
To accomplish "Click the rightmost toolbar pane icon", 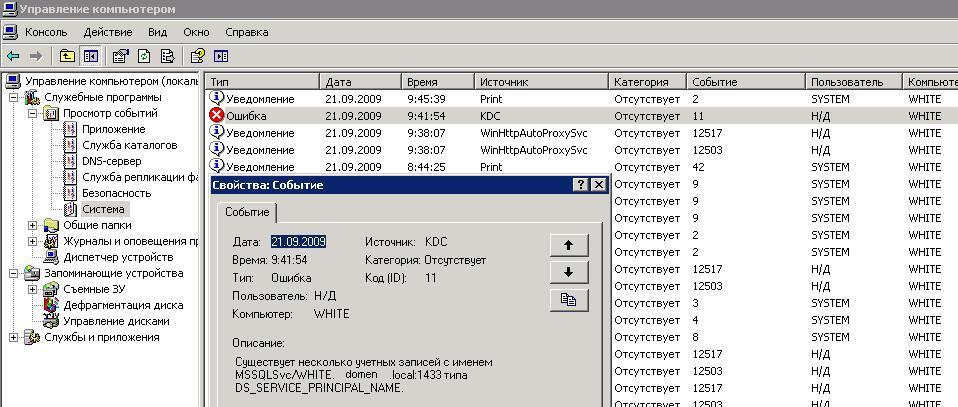I will coord(221,56).
